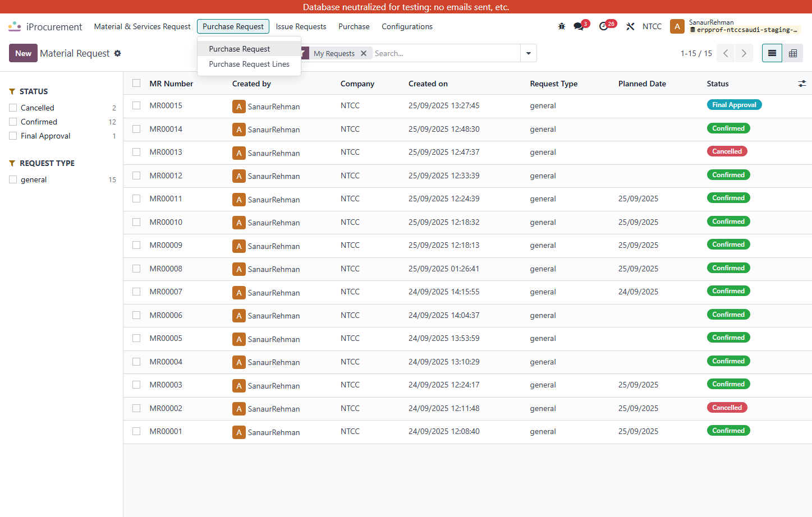Viewport: 812px width, 517px height.
Task: Create a New material request
Action: (x=23, y=53)
